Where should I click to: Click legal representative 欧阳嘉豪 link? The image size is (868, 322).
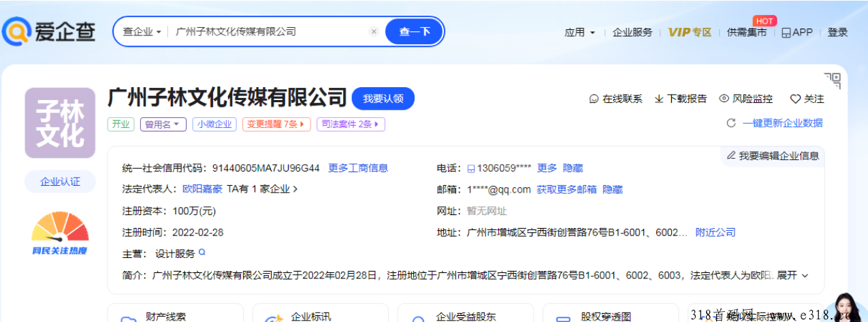[x=202, y=189]
